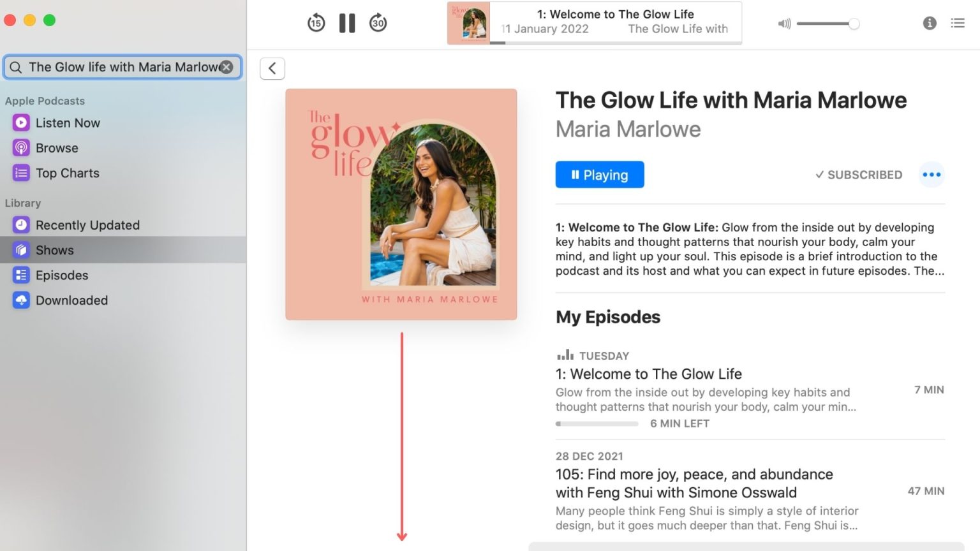Select Shows in the Library
This screenshot has height=551, width=980.
[123, 250]
